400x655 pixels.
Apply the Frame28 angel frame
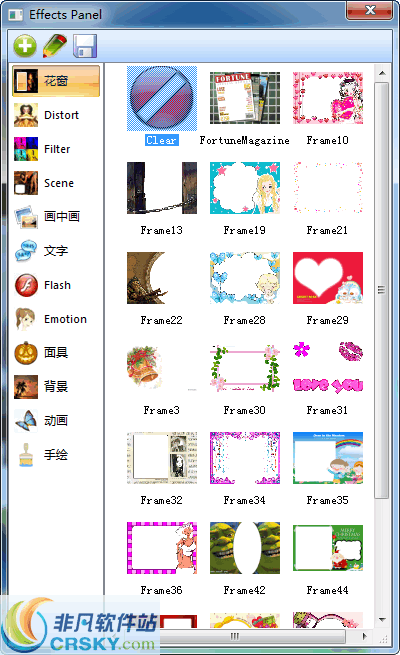(x=245, y=278)
